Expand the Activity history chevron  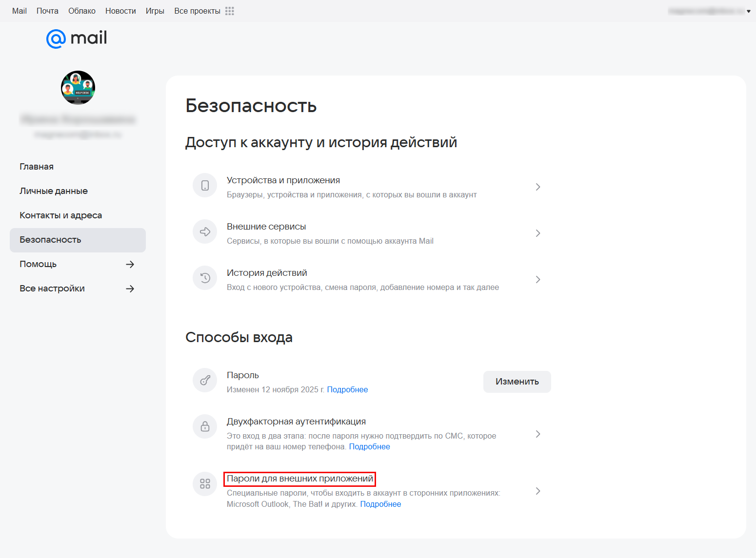pyautogui.click(x=537, y=280)
